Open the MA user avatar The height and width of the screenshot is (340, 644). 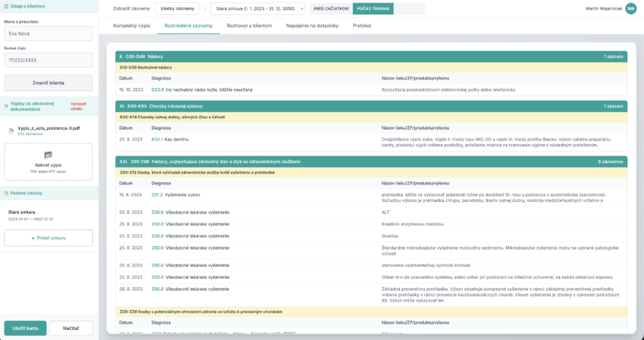pos(631,8)
